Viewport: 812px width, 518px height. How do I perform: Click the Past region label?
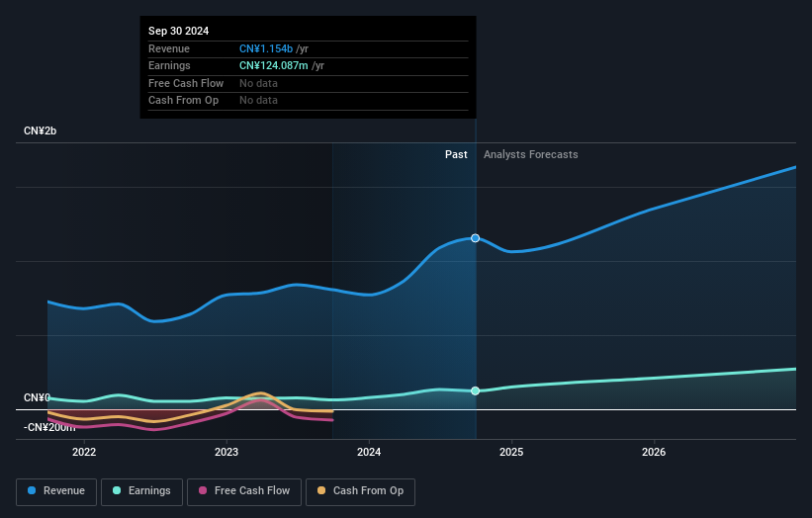click(456, 155)
